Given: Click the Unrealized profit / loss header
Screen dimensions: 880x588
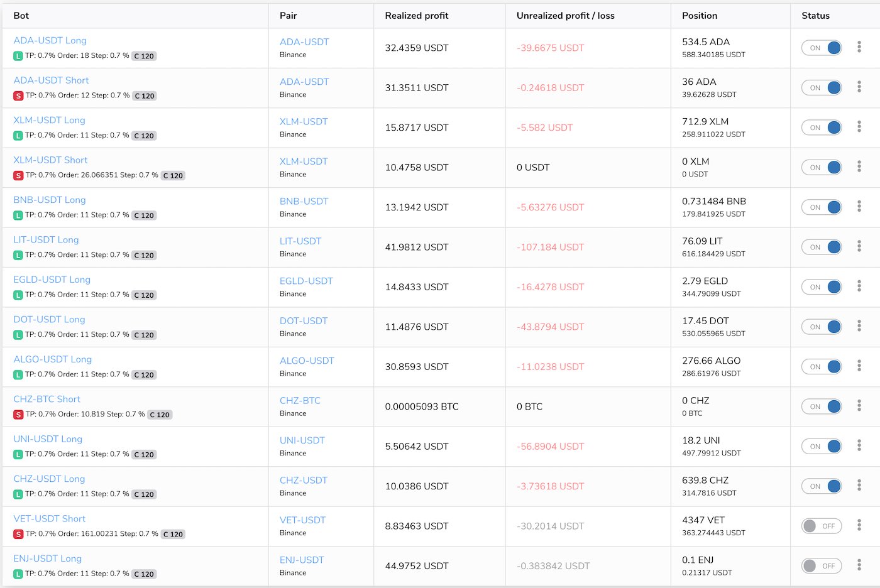Looking at the screenshot, I should [565, 16].
